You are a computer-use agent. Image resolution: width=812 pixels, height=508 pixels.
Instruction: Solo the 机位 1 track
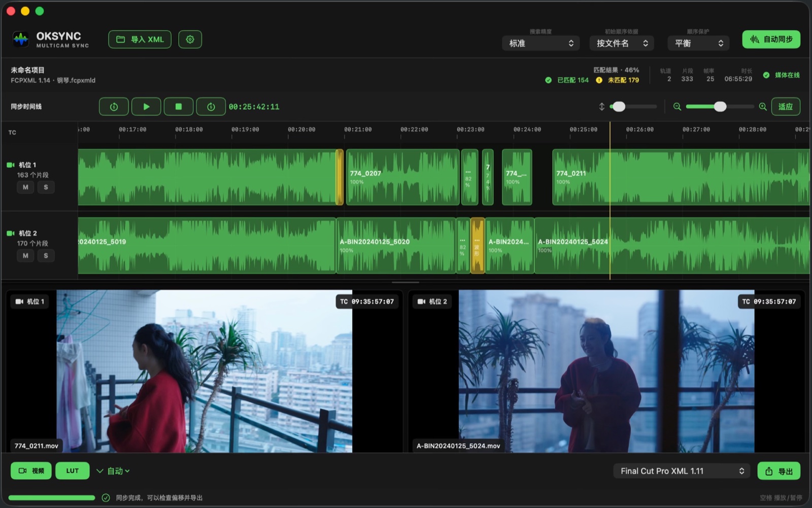(x=46, y=187)
